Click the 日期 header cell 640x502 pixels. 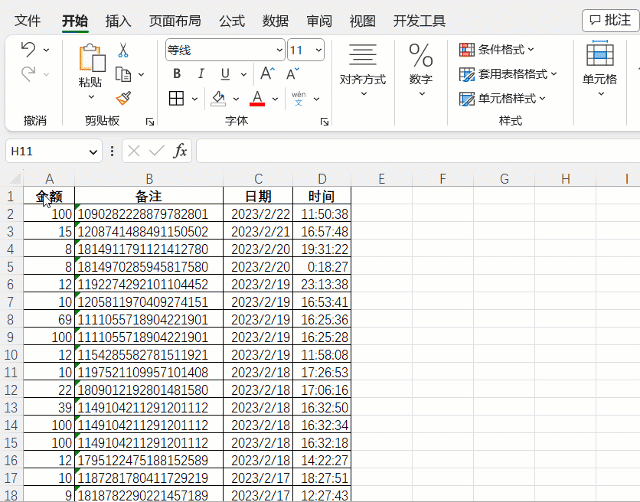coord(258,196)
